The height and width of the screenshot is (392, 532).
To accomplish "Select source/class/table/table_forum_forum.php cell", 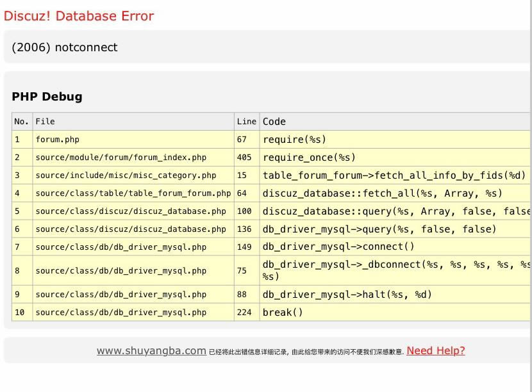I will point(133,193).
